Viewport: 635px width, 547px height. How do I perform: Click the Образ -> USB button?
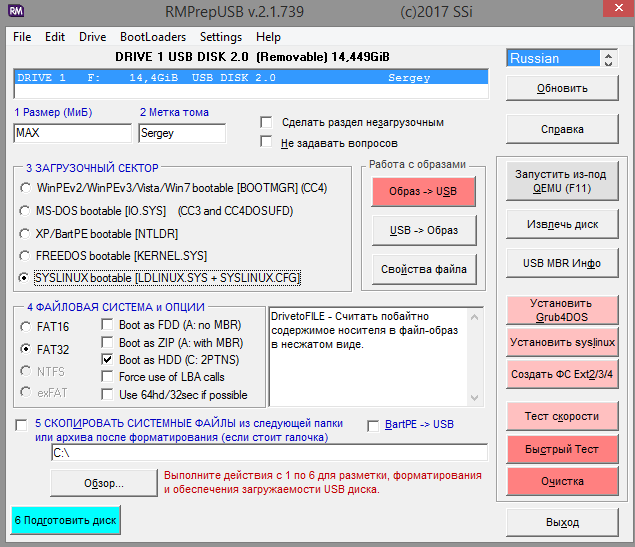click(423, 191)
